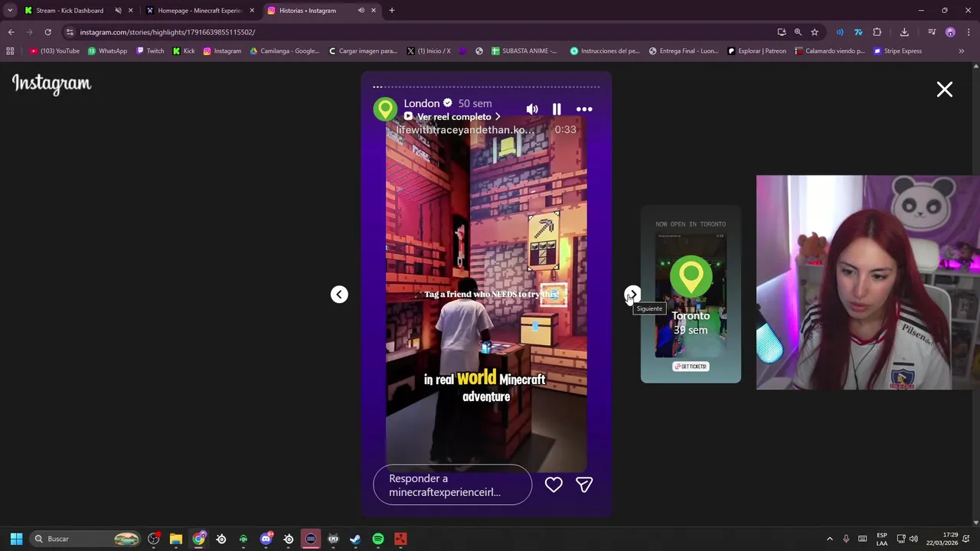Pause the story with the pause icon
Screen dimensions: 980x551
click(x=557, y=109)
